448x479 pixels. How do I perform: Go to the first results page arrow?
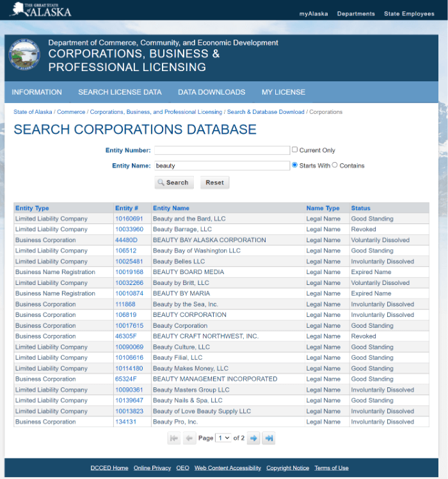click(174, 438)
